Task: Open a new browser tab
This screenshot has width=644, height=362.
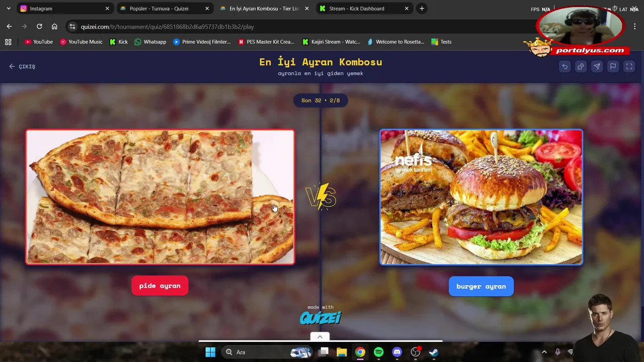Action: coord(422,9)
